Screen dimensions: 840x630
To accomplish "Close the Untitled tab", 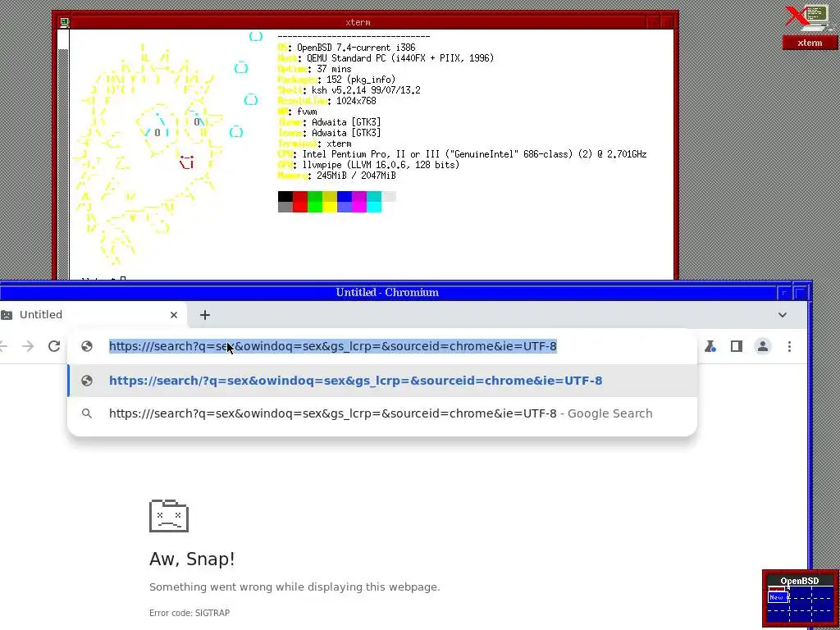I will pyautogui.click(x=174, y=315).
